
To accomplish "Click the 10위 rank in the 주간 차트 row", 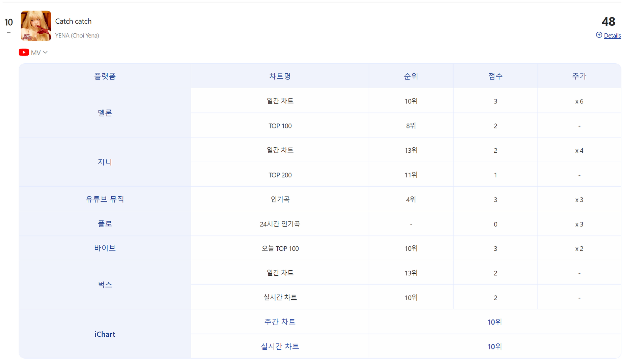I will coord(495,322).
